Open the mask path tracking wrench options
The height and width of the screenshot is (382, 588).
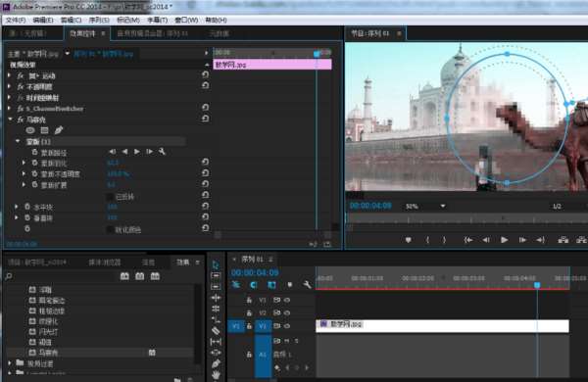coord(162,152)
